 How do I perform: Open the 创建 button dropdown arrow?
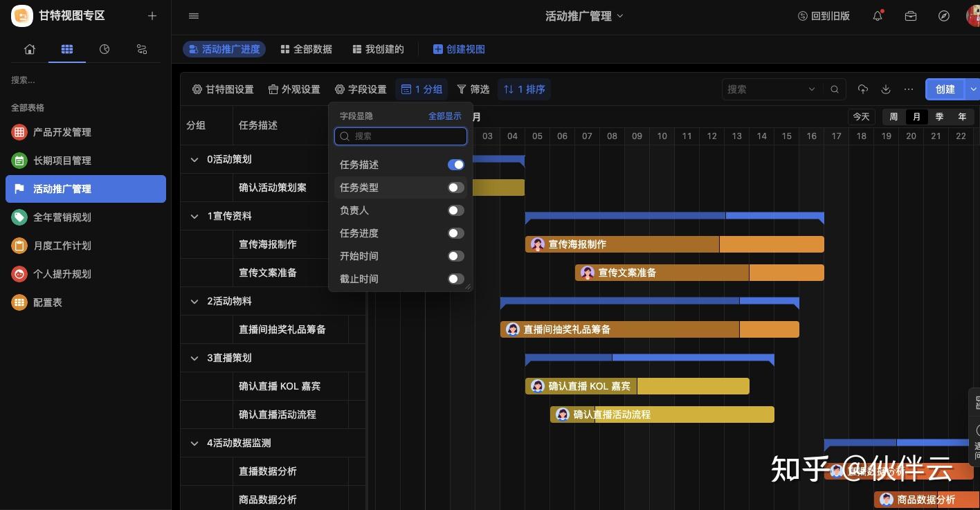pyautogui.click(x=974, y=89)
